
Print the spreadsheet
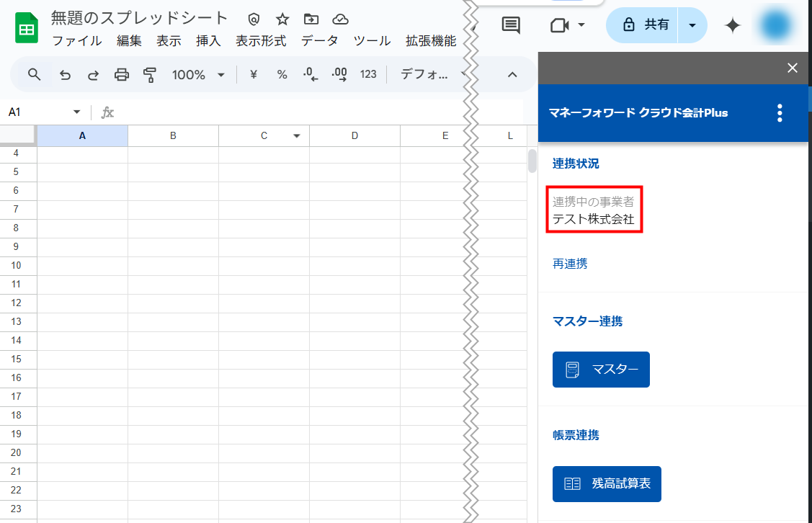pos(122,75)
